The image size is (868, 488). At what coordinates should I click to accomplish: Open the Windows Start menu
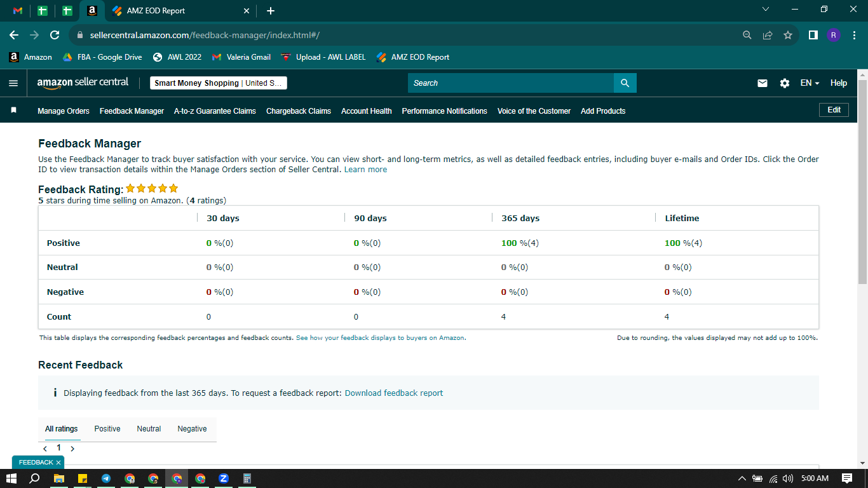[11, 478]
